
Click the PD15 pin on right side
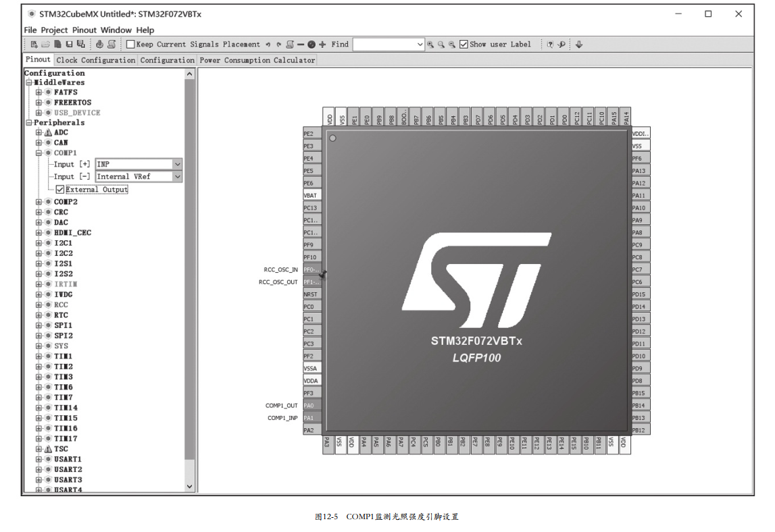[x=641, y=294]
